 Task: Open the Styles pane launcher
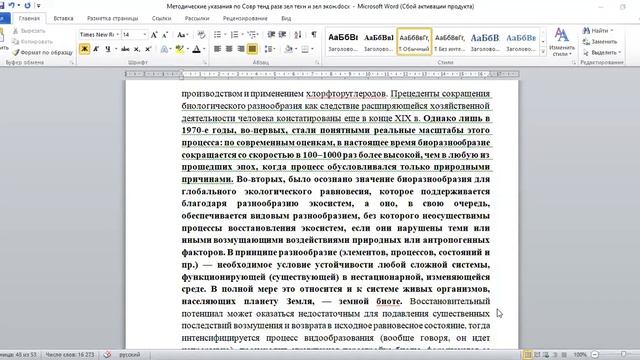coord(573,62)
